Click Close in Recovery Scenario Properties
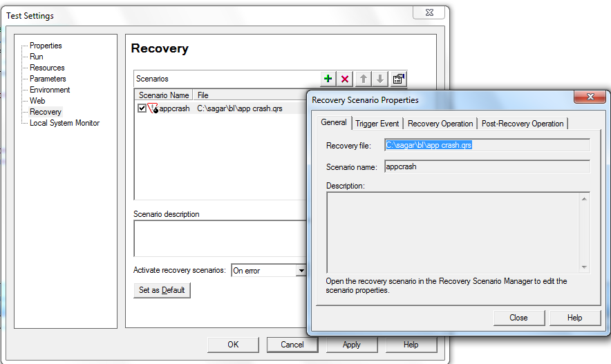Screen dimensions: 611x364 [x=518, y=318]
